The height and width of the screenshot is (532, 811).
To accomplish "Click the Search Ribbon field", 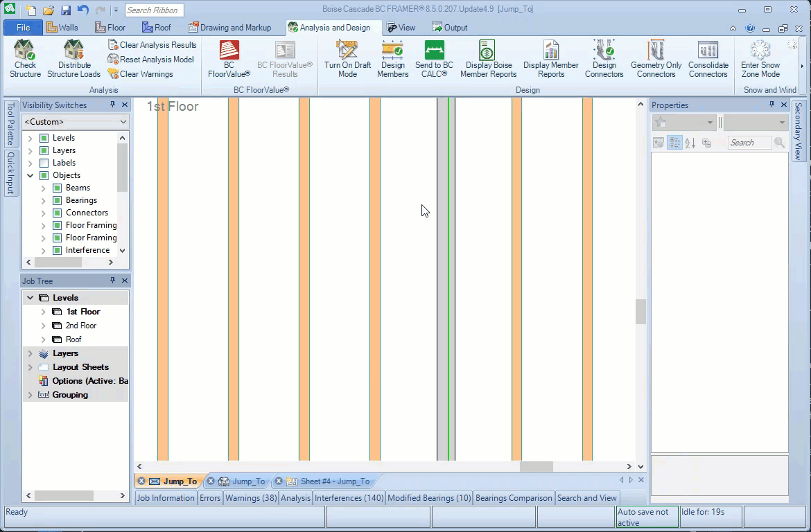I will coord(154,10).
